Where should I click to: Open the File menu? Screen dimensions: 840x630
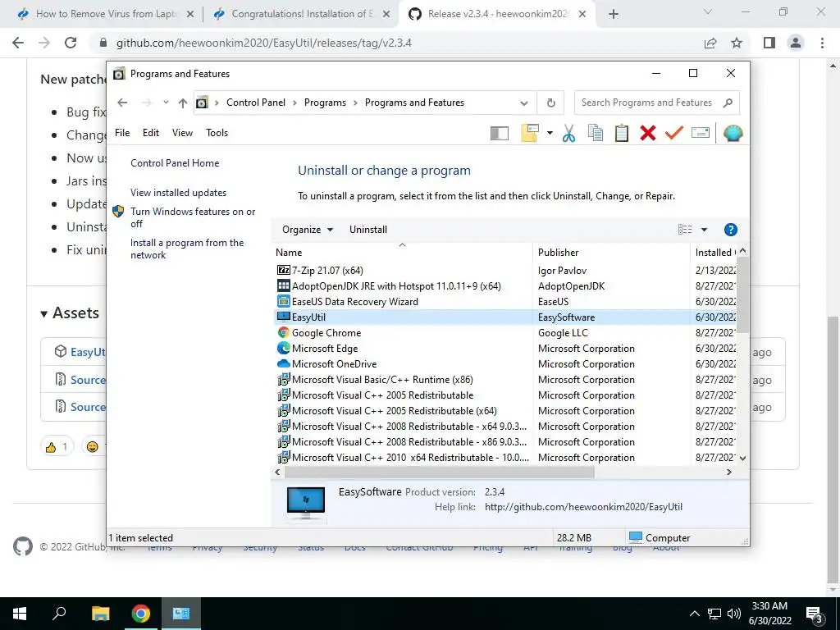[122, 133]
